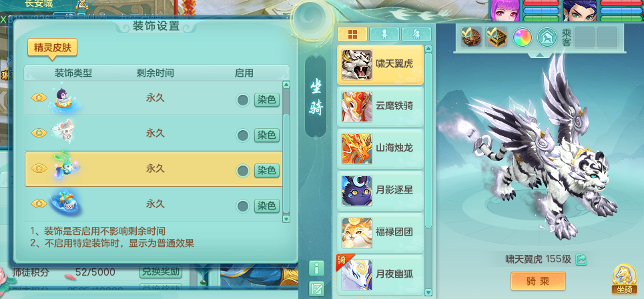Click the 精灵皮肤 tab
The height and width of the screenshot is (299, 644).
click(x=52, y=48)
